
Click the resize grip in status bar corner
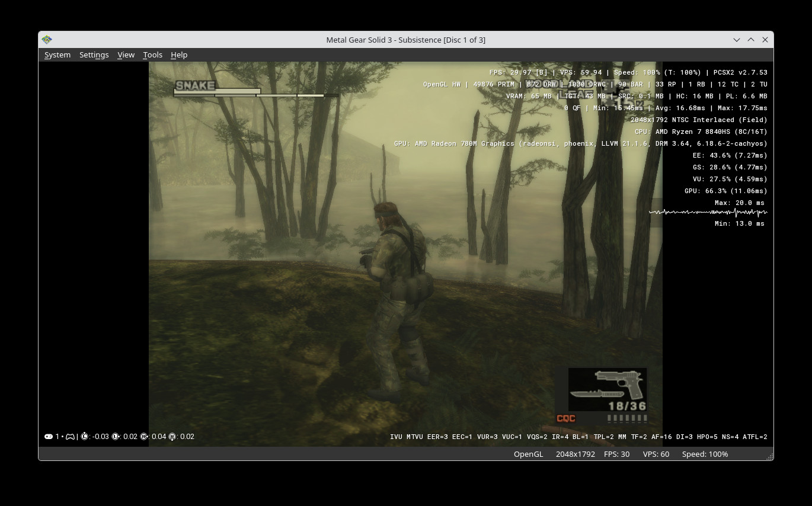(x=769, y=456)
